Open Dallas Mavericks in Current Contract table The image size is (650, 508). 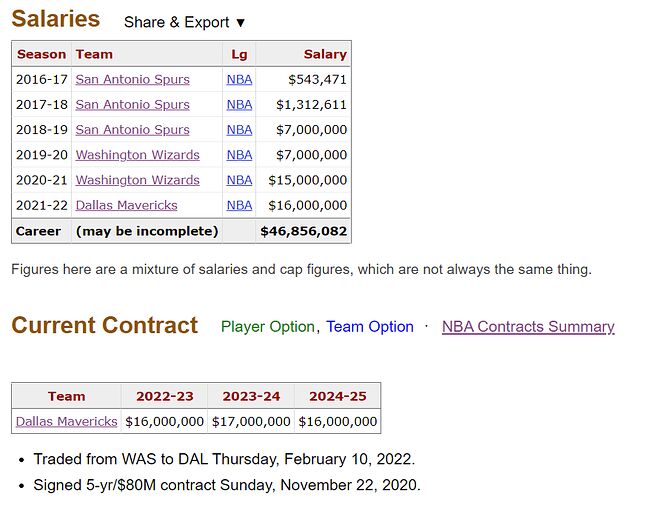[x=67, y=421]
